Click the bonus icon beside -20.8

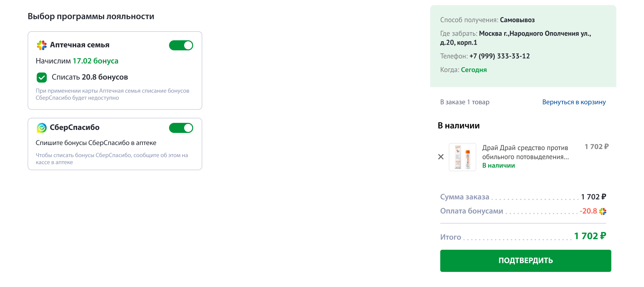coord(603,211)
